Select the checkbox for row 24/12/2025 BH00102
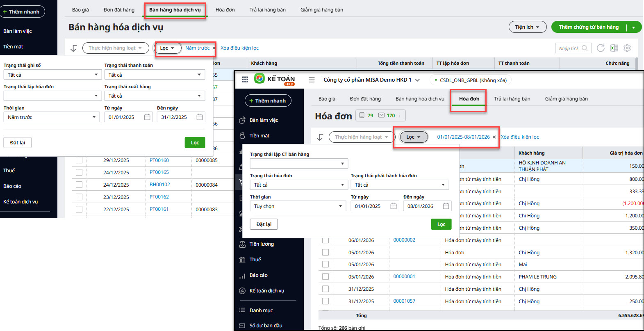The height and width of the screenshot is (331, 644). click(79, 185)
